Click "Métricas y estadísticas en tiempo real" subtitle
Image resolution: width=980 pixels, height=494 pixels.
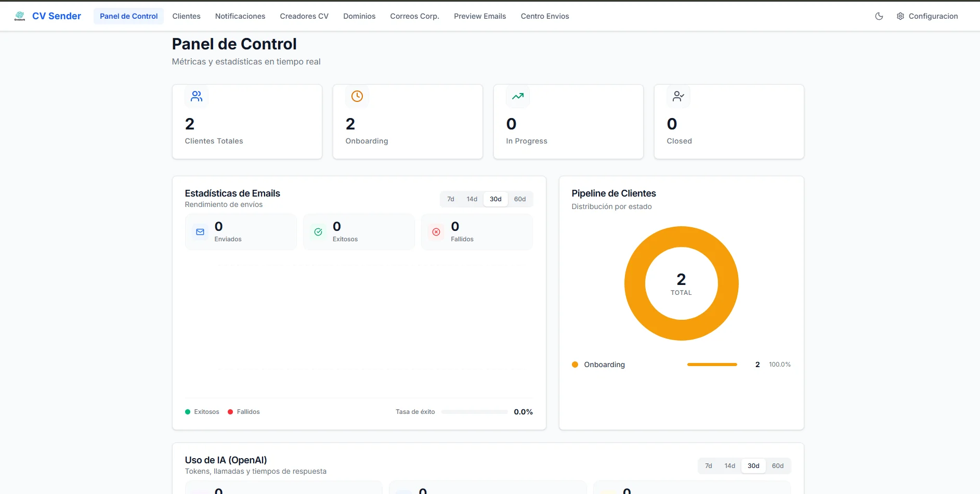(246, 61)
